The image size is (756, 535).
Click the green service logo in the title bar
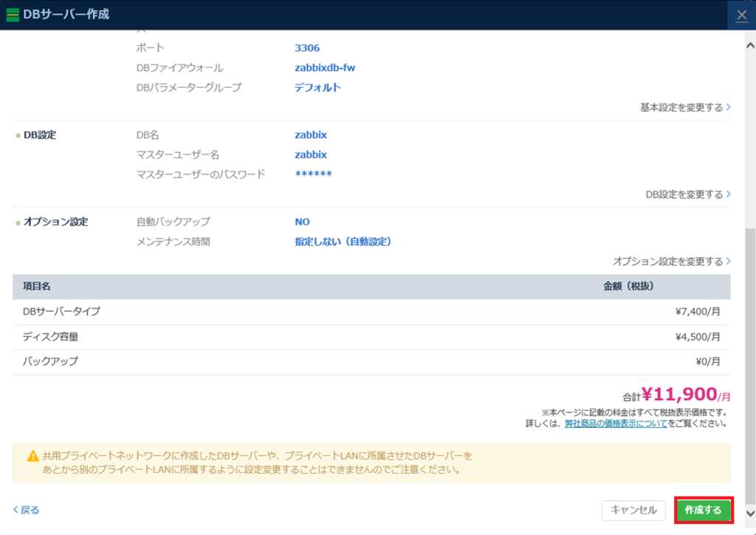tap(14, 14)
